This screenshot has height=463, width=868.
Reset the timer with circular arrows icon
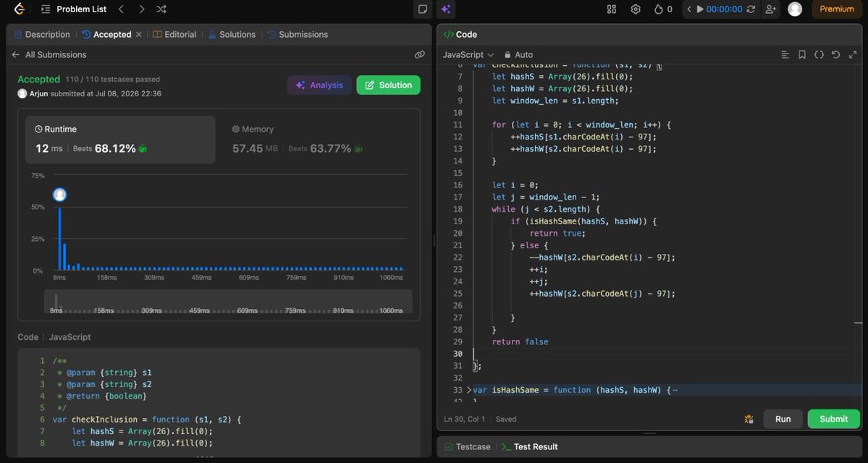751,9
